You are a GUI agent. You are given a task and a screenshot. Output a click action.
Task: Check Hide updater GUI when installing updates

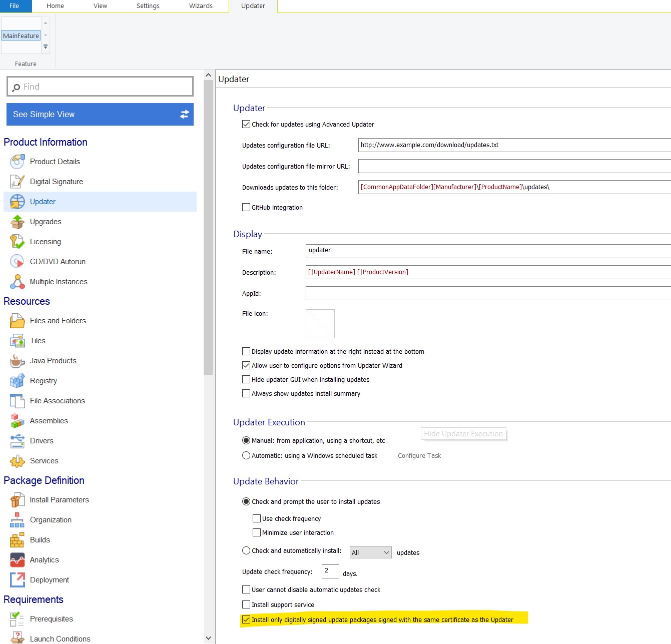click(246, 379)
